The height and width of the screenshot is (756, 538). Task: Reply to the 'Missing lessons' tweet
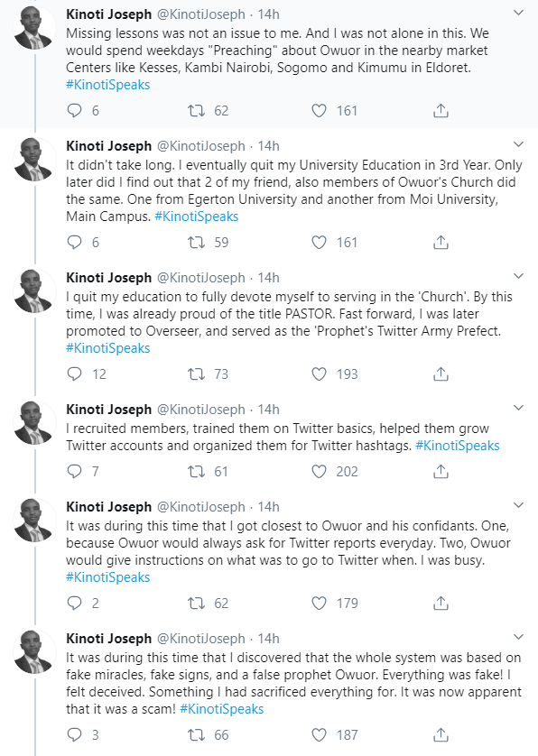pyautogui.click(x=74, y=111)
